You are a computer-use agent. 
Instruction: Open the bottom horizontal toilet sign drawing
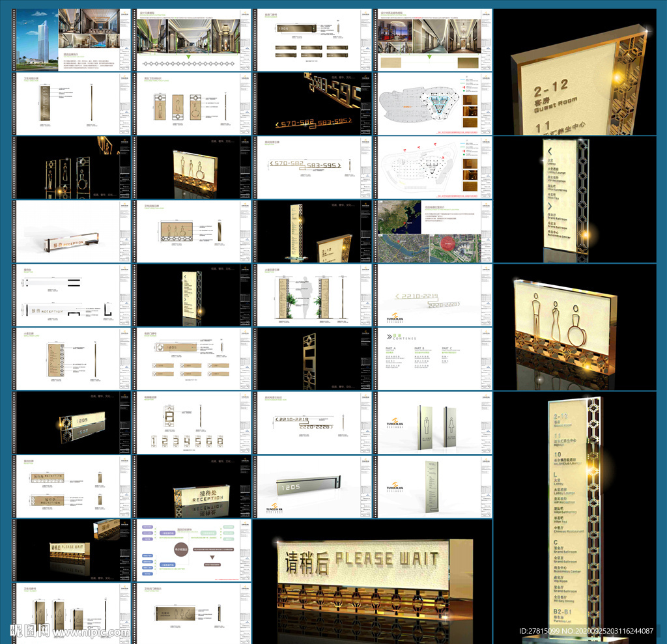(193, 613)
